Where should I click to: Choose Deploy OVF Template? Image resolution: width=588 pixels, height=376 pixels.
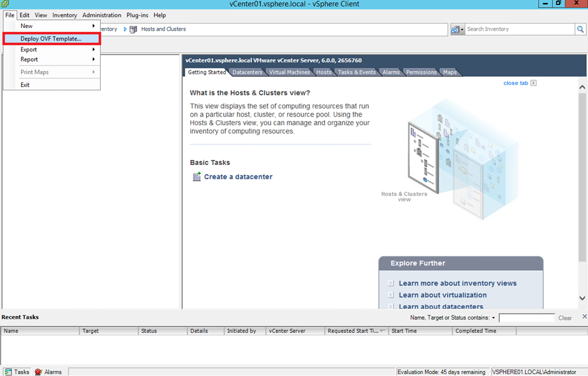(x=52, y=39)
